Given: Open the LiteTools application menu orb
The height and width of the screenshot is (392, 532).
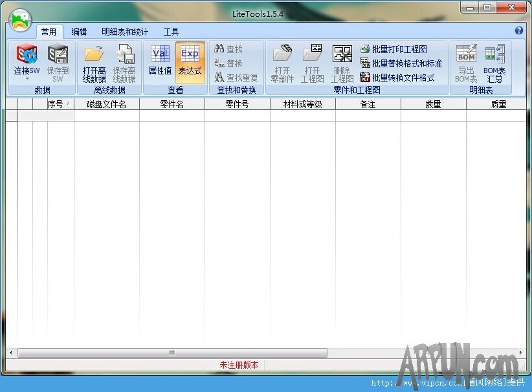Looking at the screenshot, I should click(20, 20).
